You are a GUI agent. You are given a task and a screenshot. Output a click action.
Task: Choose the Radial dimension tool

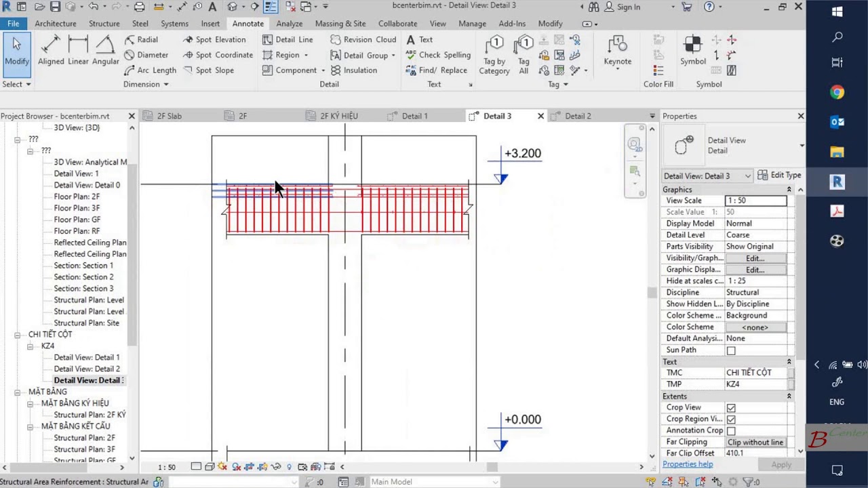pyautogui.click(x=141, y=39)
